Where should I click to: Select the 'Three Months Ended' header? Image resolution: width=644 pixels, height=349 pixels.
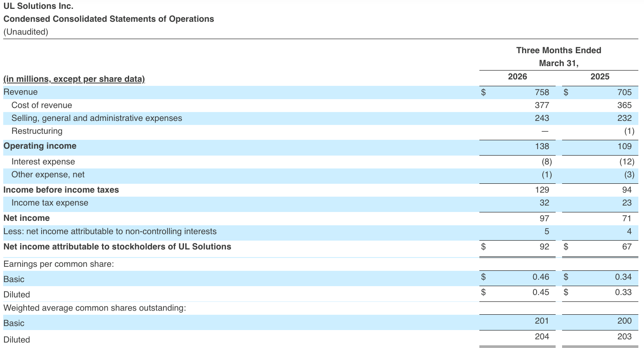point(558,50)
